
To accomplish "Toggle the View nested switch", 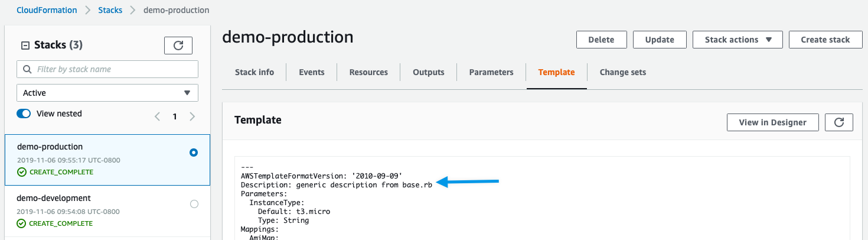I will [24, 113].
